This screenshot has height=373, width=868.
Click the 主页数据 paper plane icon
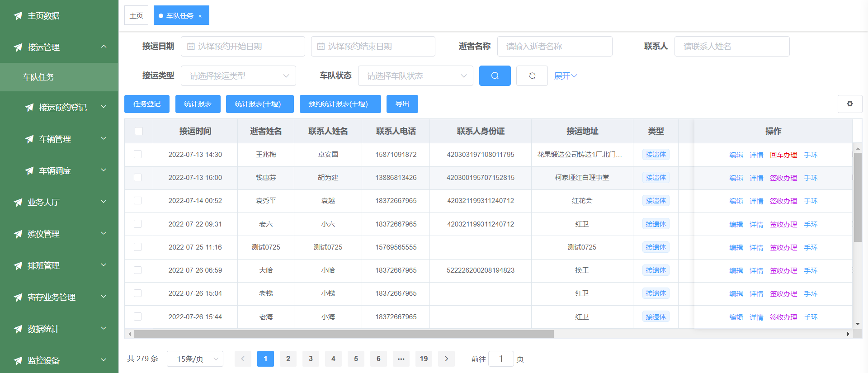coord(18,16)
